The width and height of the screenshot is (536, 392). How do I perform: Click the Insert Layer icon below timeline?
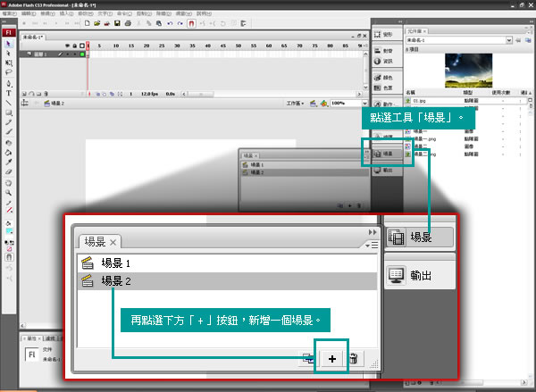[24, 94]
